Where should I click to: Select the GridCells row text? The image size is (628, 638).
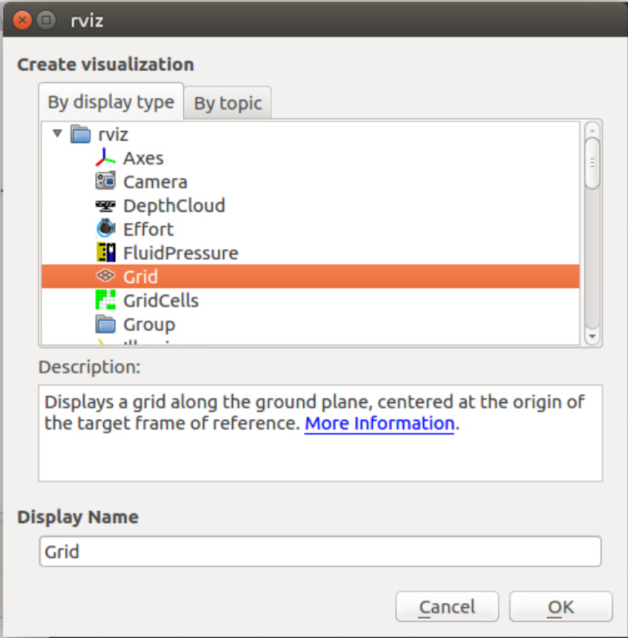click(x=161, y=301)
